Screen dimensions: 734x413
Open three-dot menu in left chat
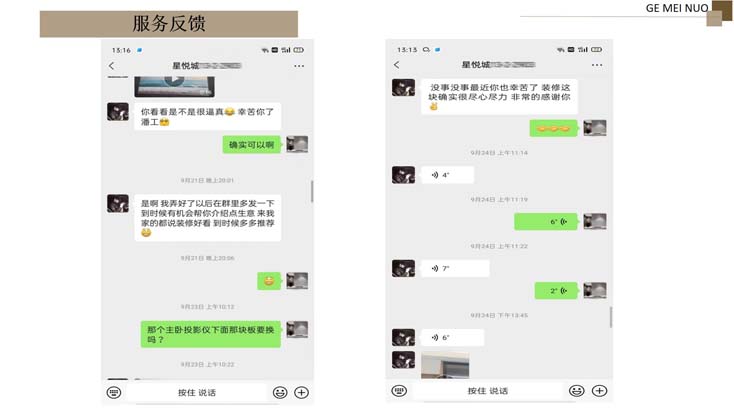tap(299, 66)
